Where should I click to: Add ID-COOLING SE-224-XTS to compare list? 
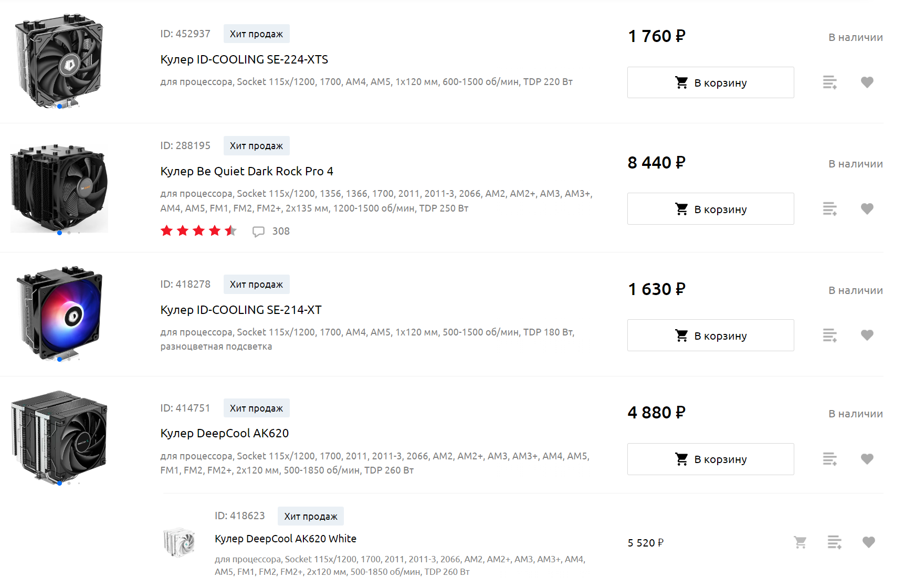(x=829, y=82)
